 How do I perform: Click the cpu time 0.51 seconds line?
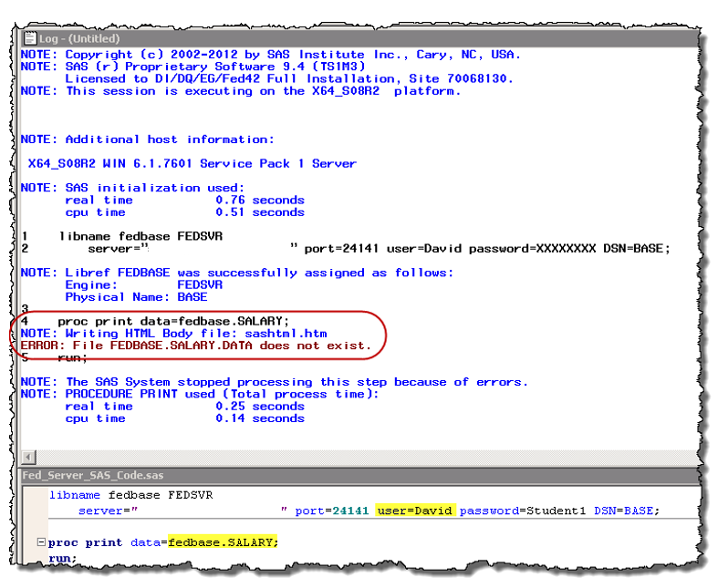click(x=184, y=212)
